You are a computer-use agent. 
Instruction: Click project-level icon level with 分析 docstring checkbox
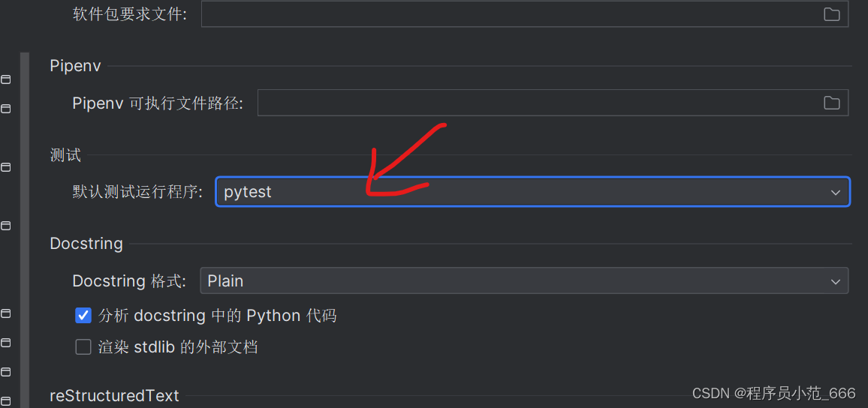tap(5, 313)
